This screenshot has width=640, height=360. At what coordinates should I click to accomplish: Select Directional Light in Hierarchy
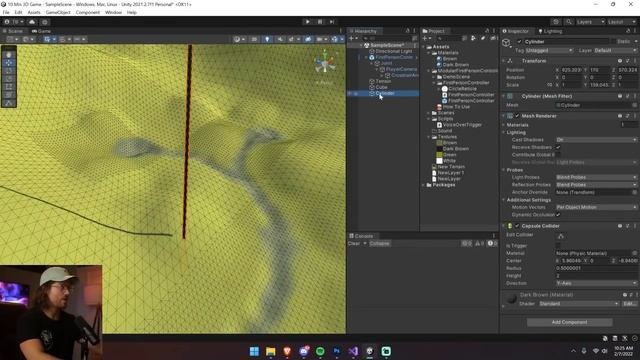tap(393, 51)
